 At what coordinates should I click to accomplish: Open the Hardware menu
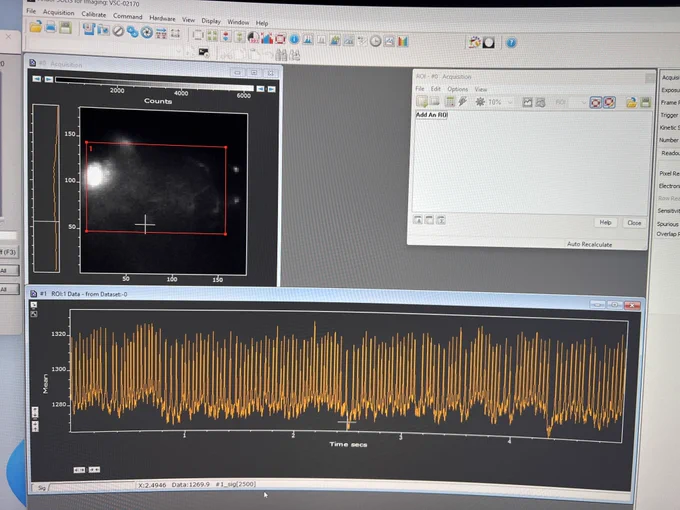[162, 18]
